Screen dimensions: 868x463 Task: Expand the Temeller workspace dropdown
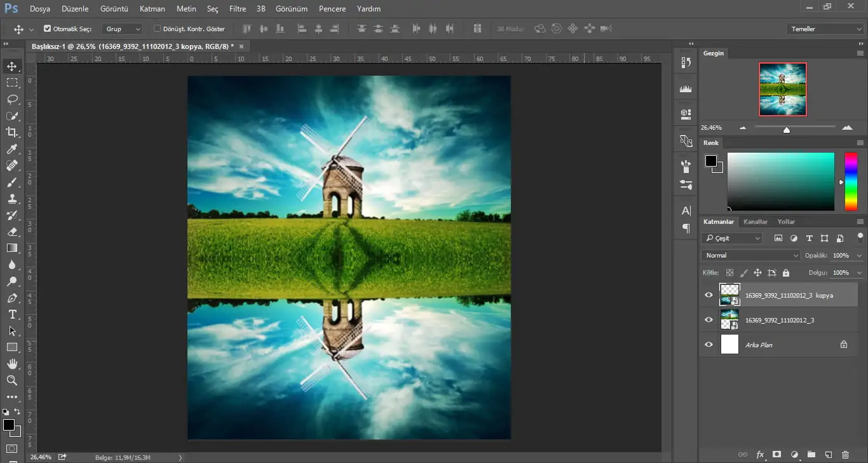[x=825, y=29]
